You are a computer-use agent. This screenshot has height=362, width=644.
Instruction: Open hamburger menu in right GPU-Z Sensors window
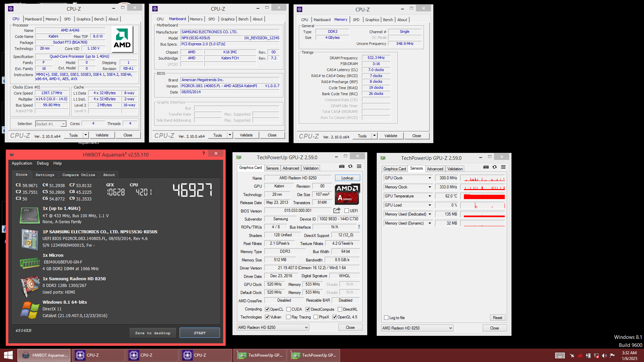[503, 167]
